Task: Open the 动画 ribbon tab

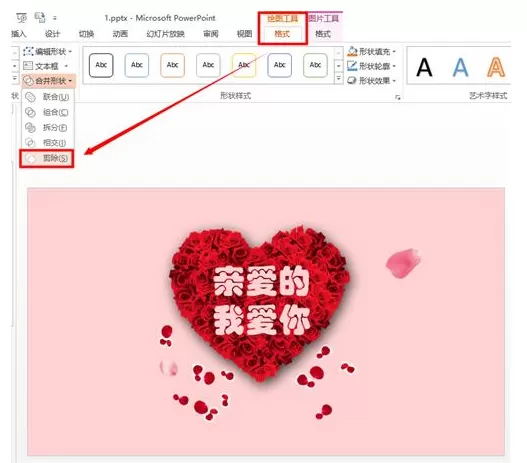Action: (x=120, y=34)
